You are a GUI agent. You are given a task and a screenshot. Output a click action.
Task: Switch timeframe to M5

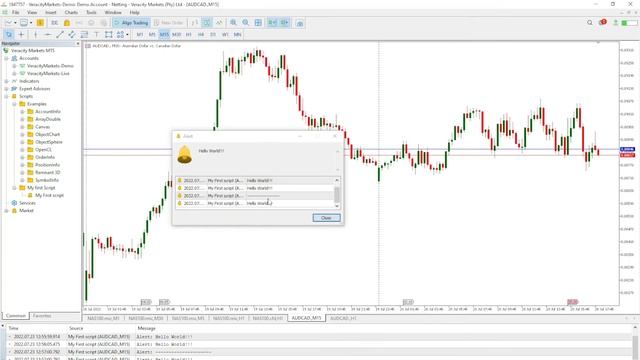(x=152, y=35)
